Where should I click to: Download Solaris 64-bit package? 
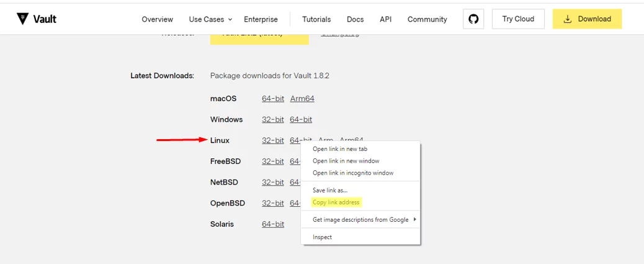273,224
